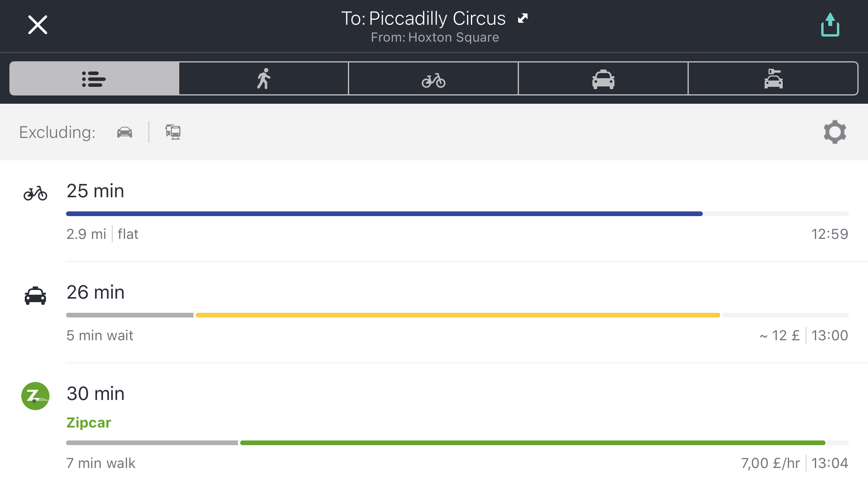Select the cycling mode tab
The image size is (868, 488).
click(x=433, y=79)
